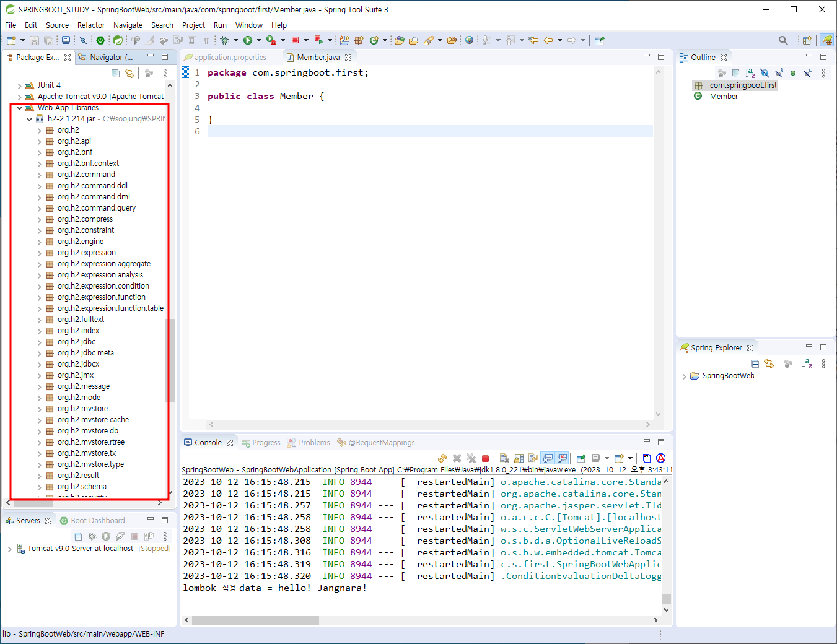Click the Collapse All icon in Spring Explorer
837x644 pixels.
pos(755,363)
